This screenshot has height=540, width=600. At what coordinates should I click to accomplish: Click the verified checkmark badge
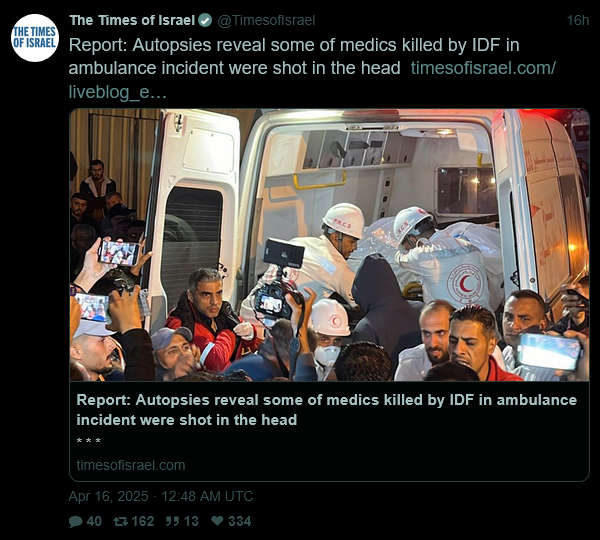[x=205, y=20]
